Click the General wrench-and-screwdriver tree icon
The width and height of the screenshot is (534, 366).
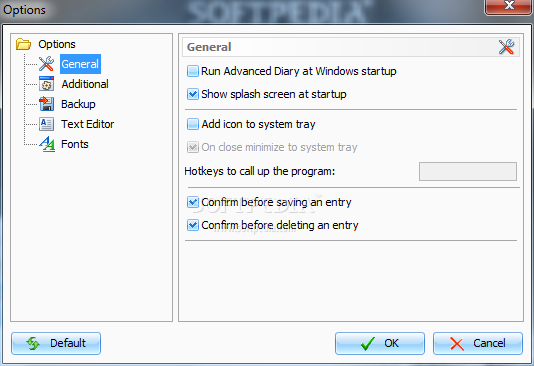pos(46,64)
